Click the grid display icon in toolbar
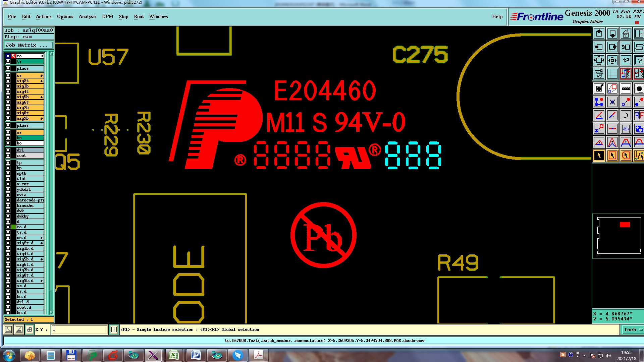Viewport: 644px width, 362px height. (x=612, y=74)
